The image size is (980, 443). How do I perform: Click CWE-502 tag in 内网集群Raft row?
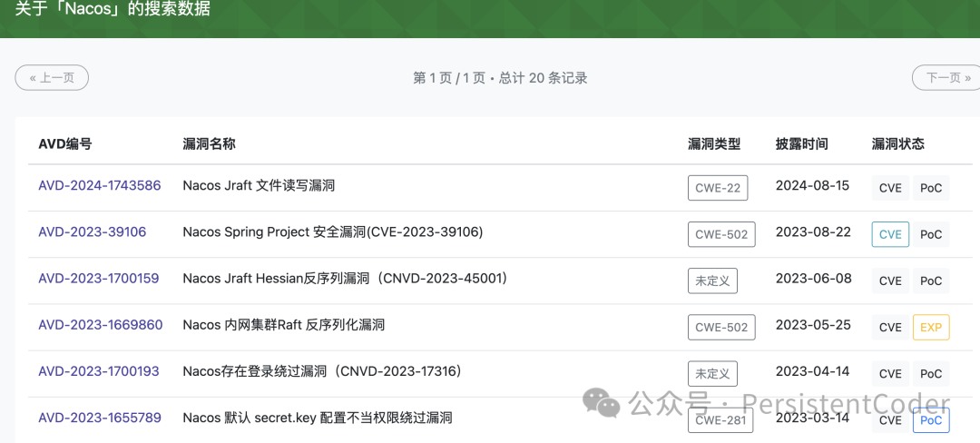[721, 328]
